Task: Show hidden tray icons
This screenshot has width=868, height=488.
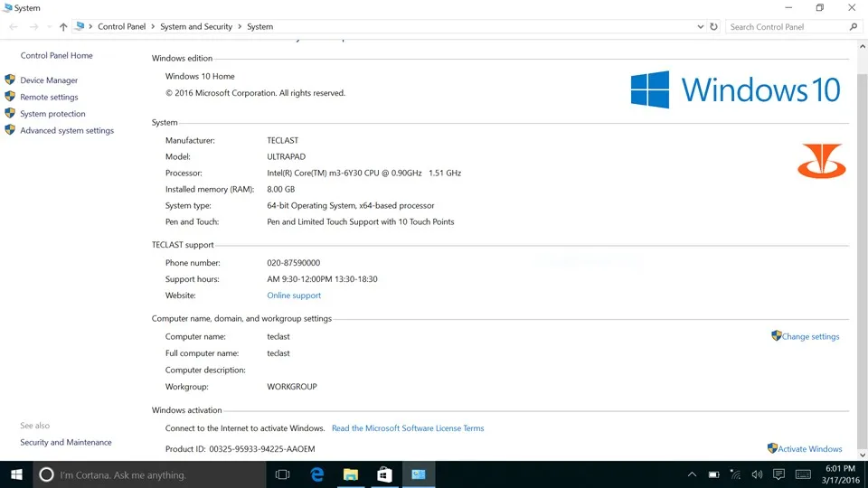Action: (692, 474)
